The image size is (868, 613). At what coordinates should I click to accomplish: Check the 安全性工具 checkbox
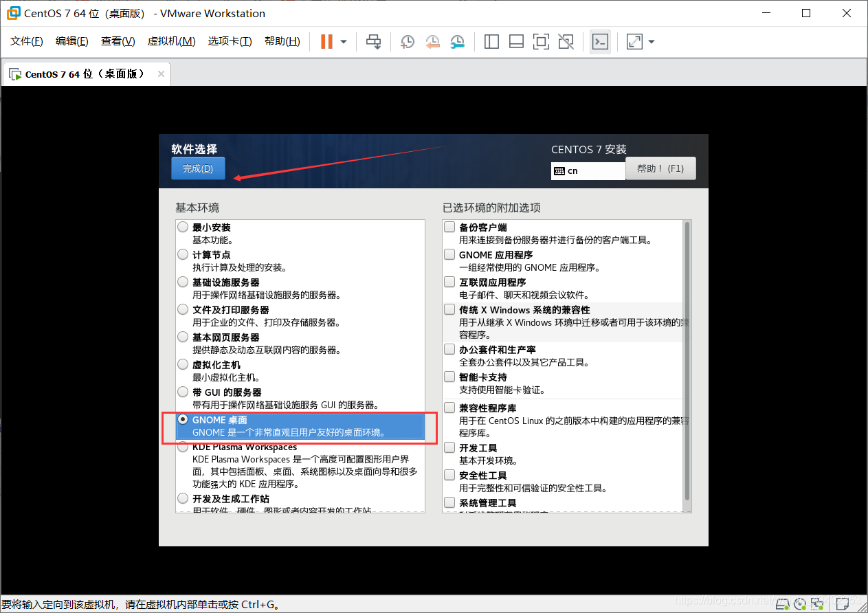click(x=449, y=475)
